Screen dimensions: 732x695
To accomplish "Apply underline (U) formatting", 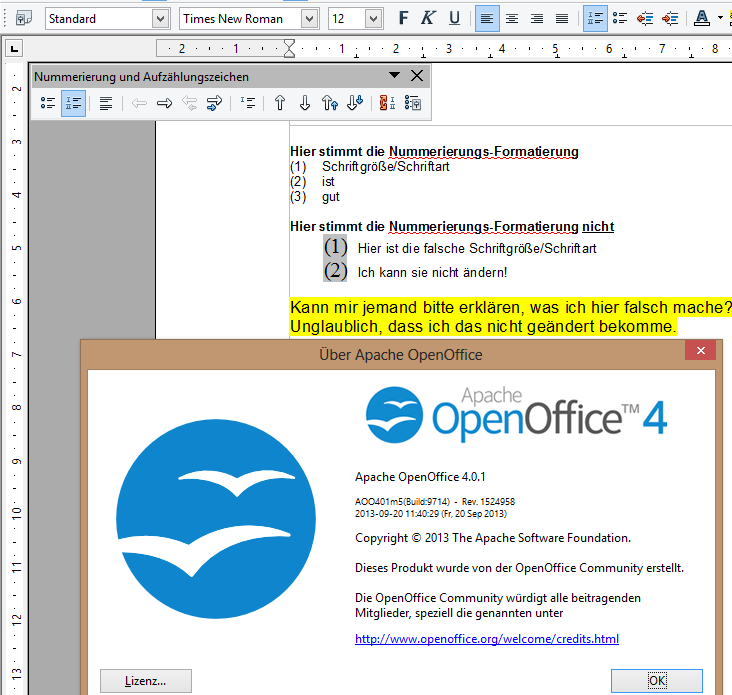I will tap(454, 19).
